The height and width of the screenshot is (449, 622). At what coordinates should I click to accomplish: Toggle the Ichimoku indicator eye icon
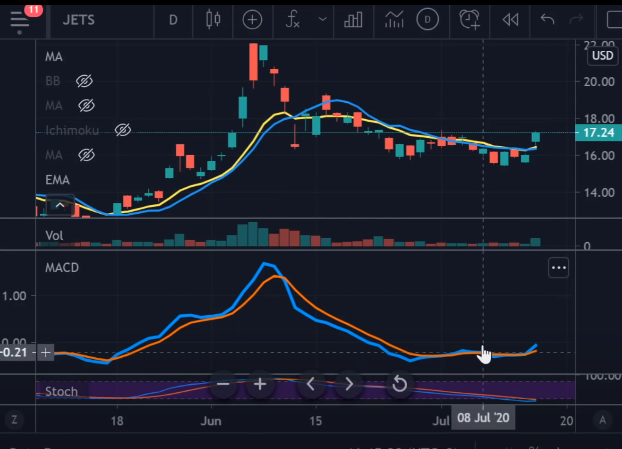tap(123, 130)
